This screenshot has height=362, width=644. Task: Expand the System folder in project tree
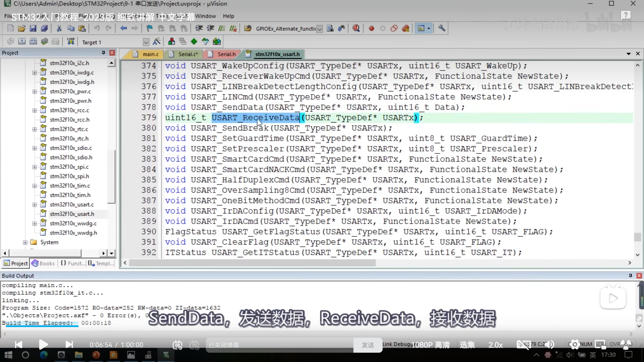[x=25, y=242]
